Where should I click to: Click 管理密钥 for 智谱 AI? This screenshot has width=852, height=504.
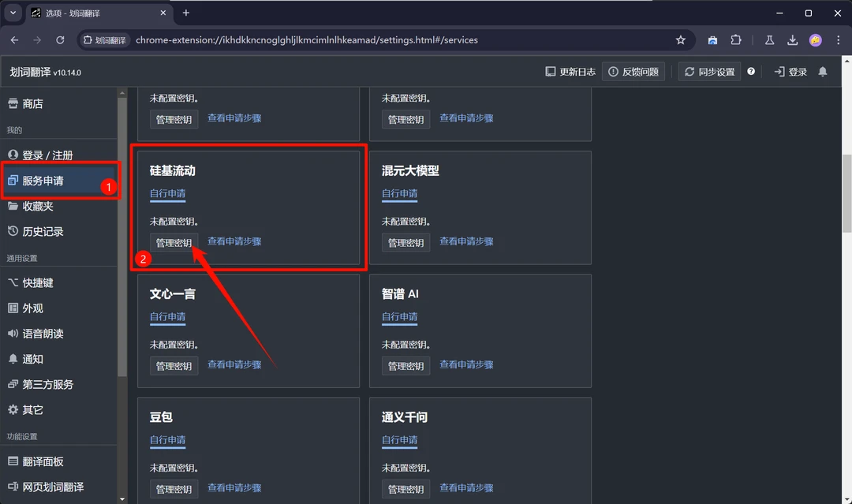406,366
